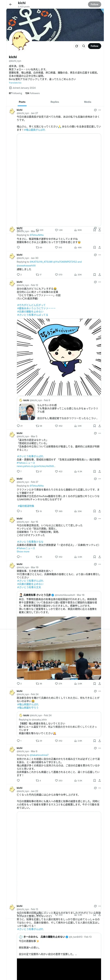
Task: Open more options on the Jan 27 post
Action: [100, 110]
